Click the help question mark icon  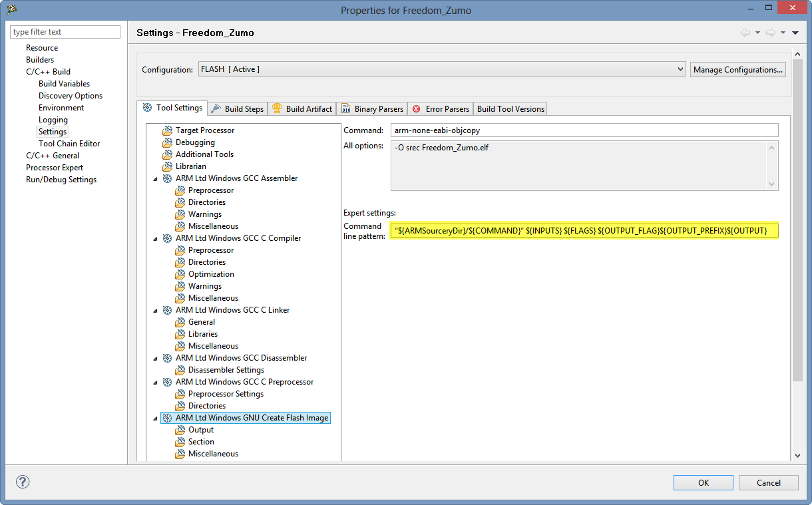(23, 482)
